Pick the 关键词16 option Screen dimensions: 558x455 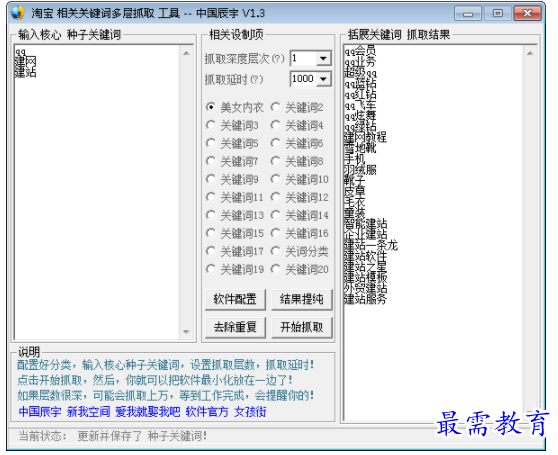(275, 233)
